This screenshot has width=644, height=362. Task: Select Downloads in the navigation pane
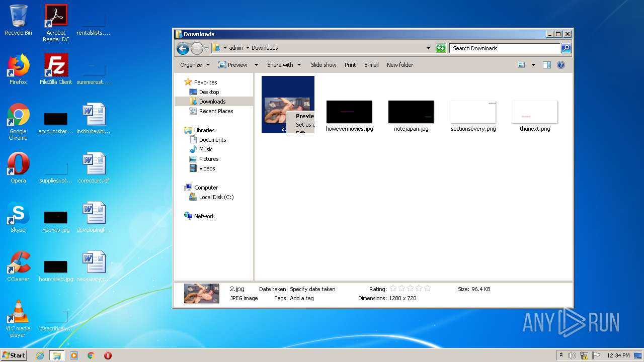212,102
